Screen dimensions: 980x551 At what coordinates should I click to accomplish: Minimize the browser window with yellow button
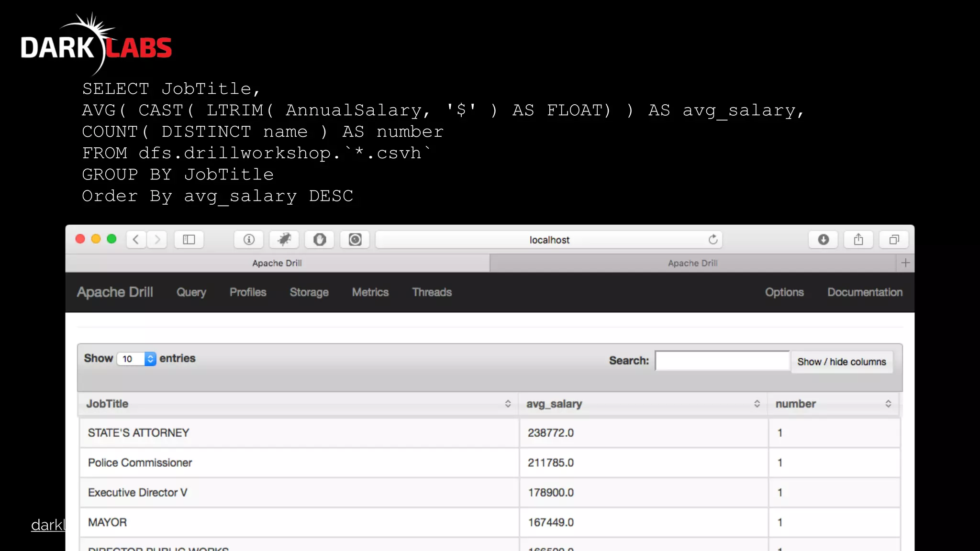96,239
